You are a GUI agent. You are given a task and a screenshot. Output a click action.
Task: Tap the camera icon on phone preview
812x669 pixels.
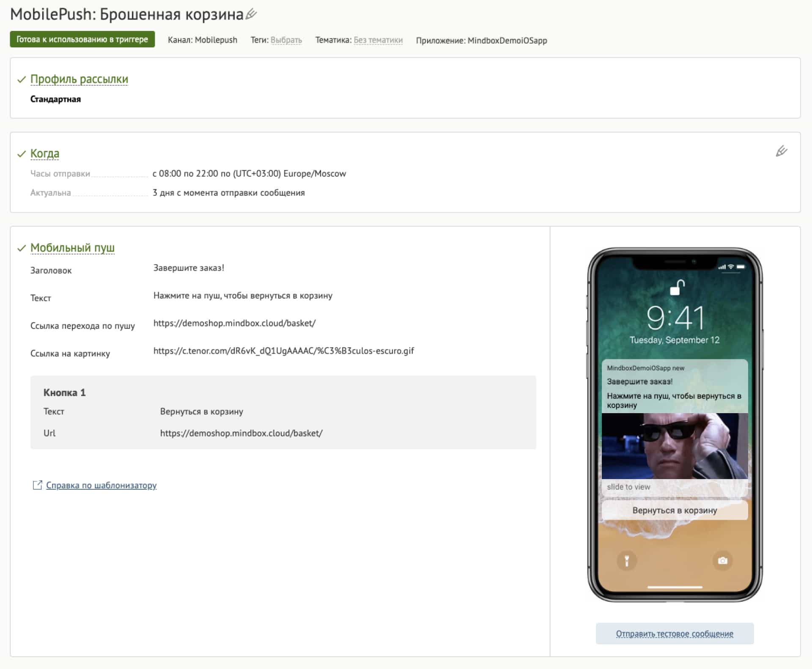point(722,561)
